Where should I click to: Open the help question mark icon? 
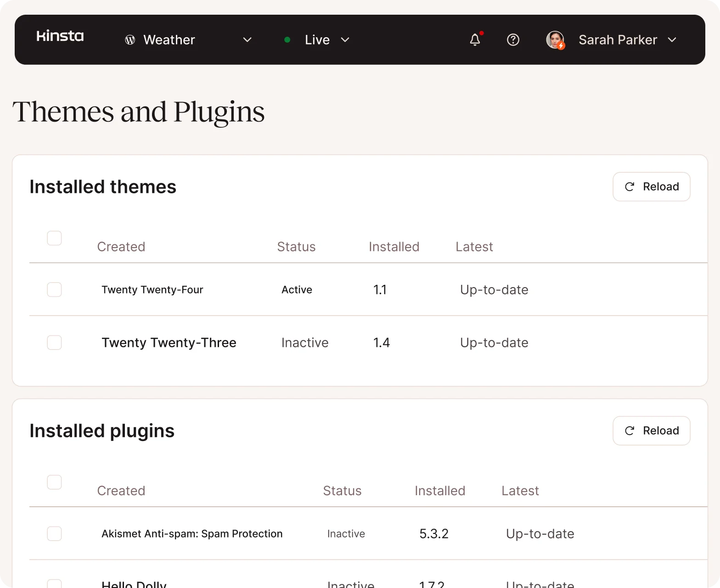pos(513,40)
